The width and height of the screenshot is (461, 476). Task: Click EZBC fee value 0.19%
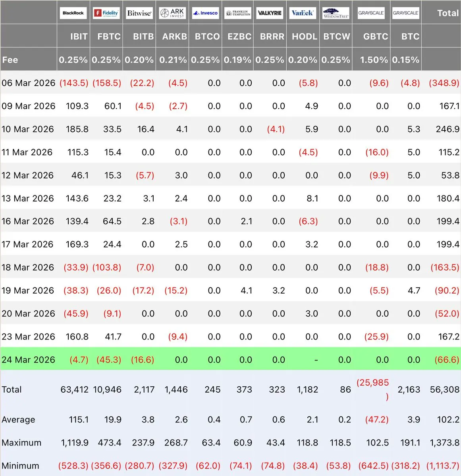[x=237, y=60]
